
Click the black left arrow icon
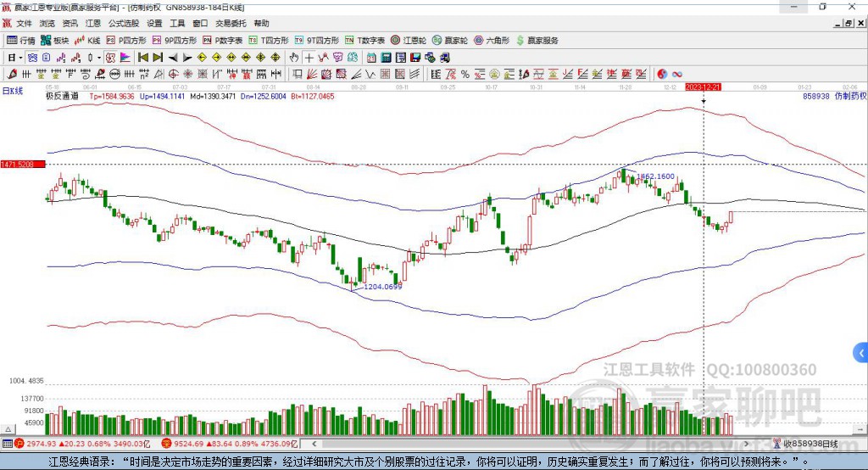173,58
